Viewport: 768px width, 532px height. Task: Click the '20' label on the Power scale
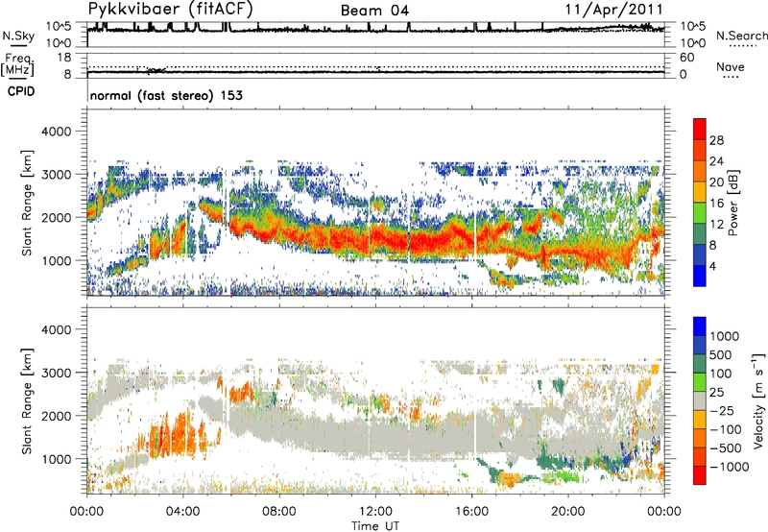pyautogui.click(x=716, y=182)
